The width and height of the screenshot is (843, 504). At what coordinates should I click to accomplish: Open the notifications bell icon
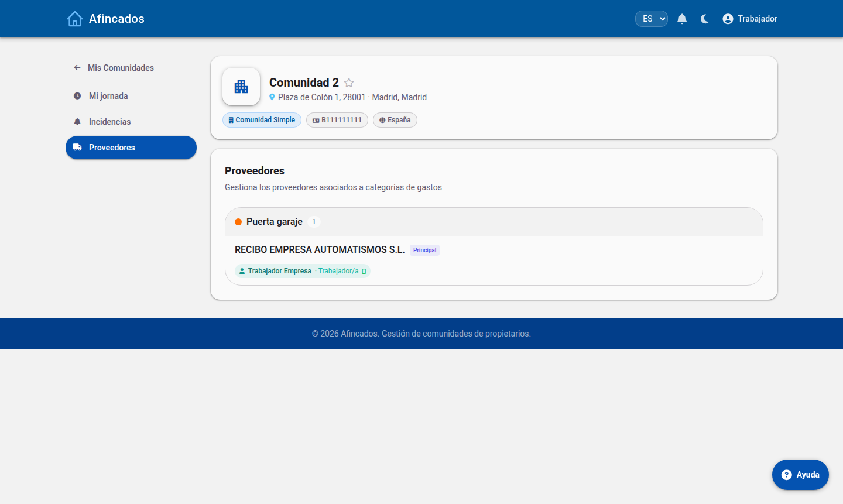[x=682, y=19]
